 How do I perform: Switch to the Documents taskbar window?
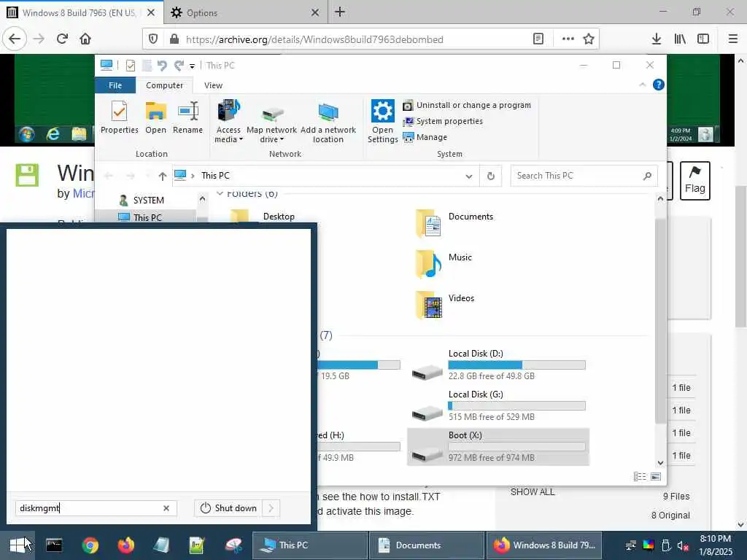point(426,545)
